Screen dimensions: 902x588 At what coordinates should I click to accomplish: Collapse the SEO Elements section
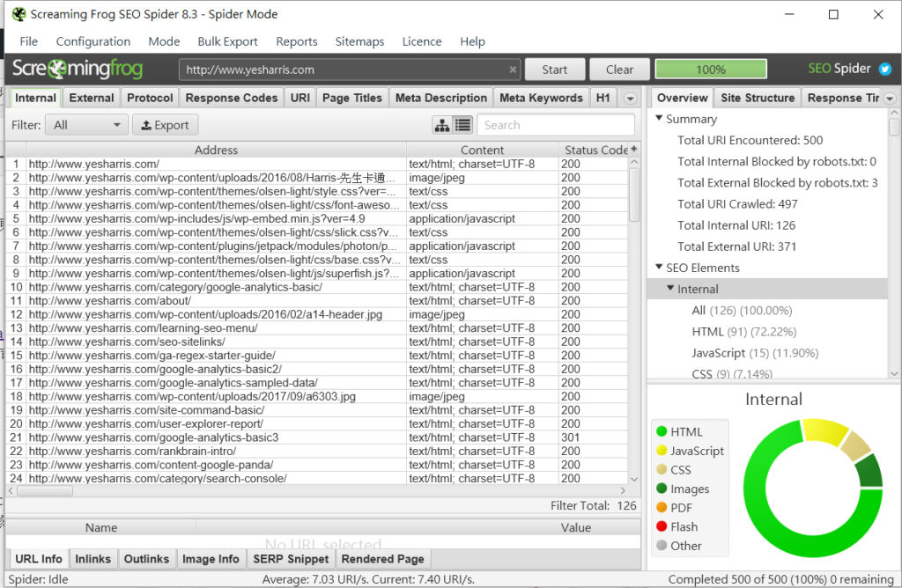coord(659,267)
